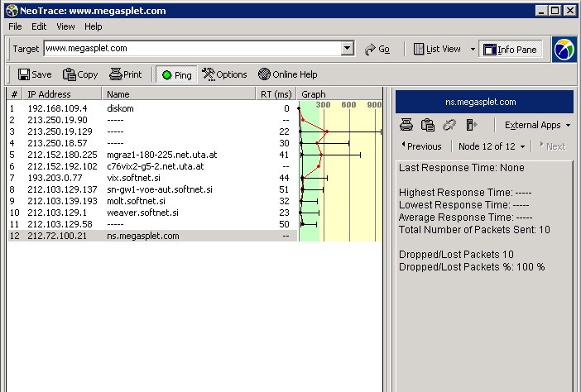Image resolution: width=581 pixels, height=392 pixels.
Task: Click the Print toolbar icon
Action: [126, 74]
